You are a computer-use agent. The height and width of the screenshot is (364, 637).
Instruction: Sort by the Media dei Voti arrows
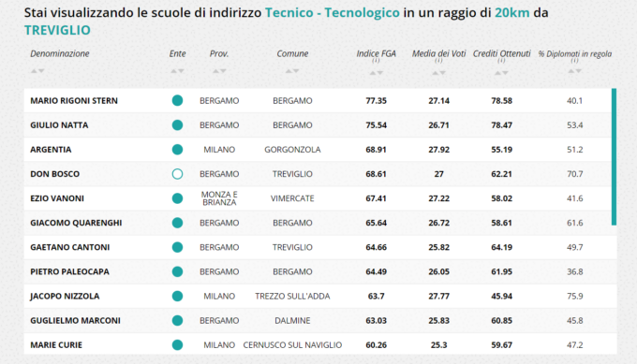coord(438,73)
